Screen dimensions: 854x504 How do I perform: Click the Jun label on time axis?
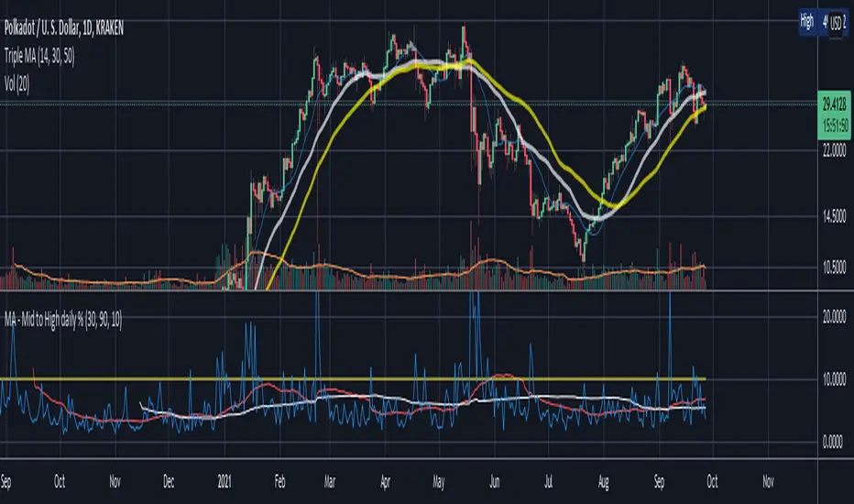click(494, 482)
